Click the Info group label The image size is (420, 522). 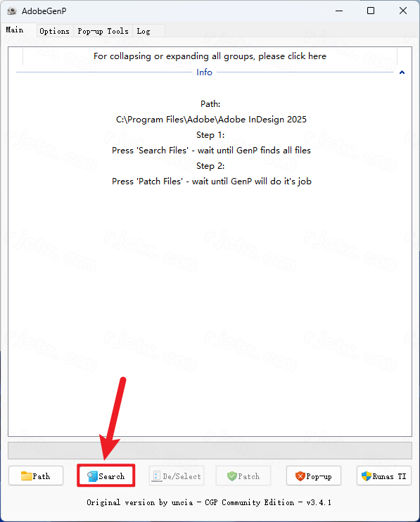204,72
